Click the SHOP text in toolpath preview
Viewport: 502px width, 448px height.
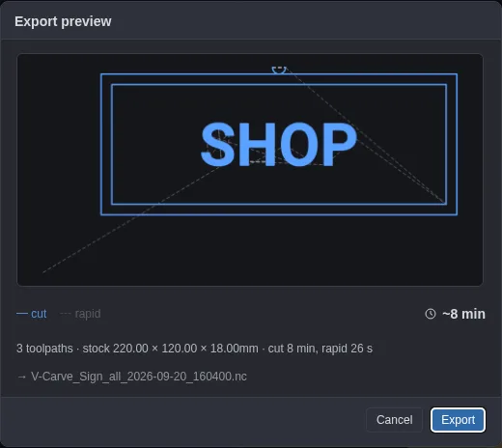(279, 145)
